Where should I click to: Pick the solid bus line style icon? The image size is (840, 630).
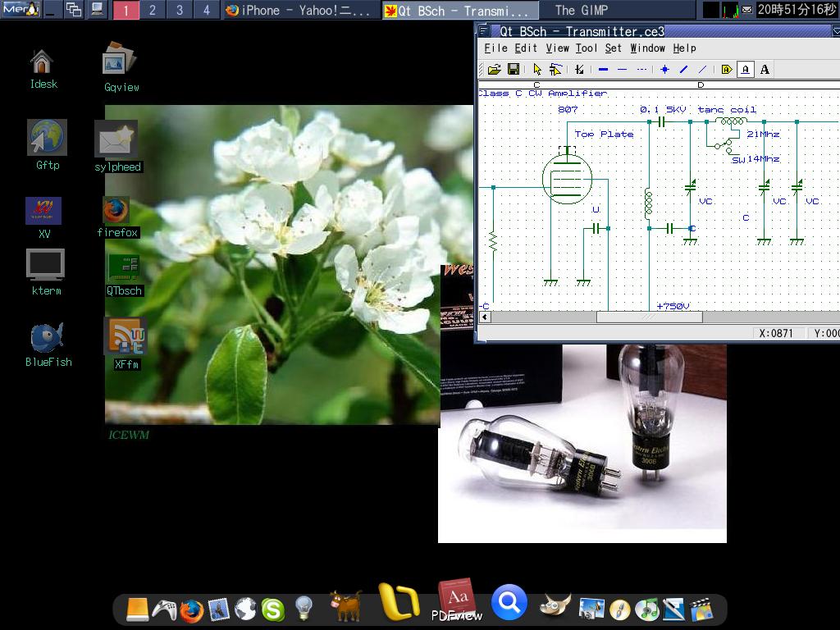click(602, 69)
